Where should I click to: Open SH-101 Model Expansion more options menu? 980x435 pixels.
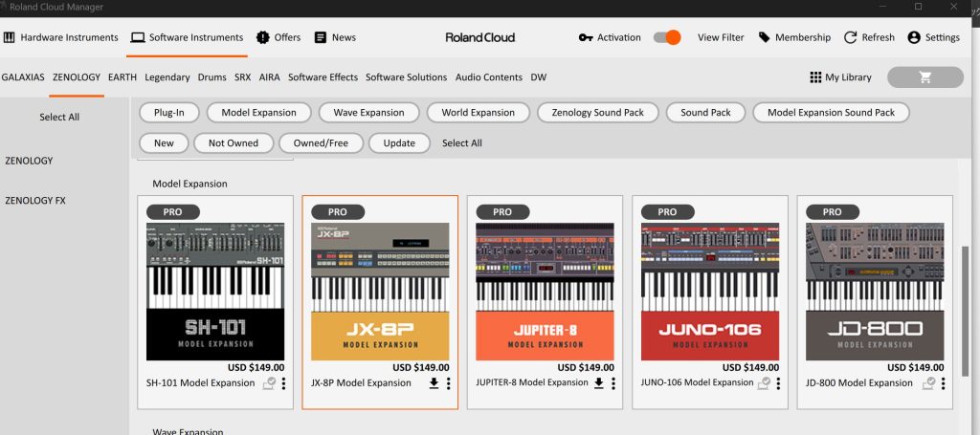click(283, 383)
